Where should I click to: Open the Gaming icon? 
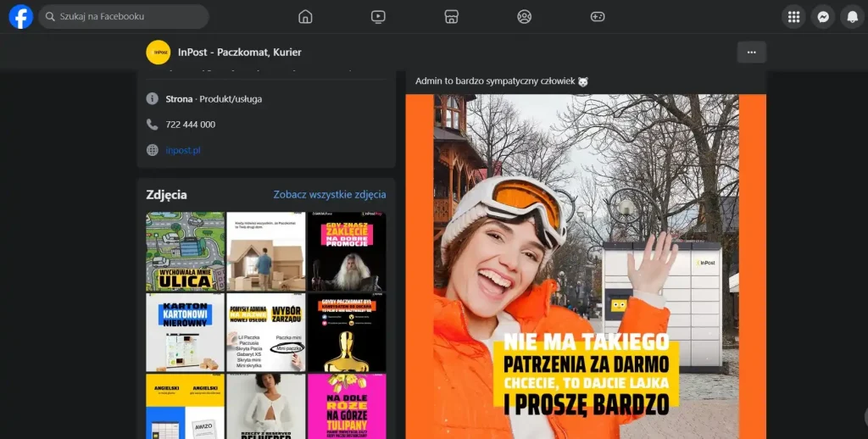click(598, 17)
